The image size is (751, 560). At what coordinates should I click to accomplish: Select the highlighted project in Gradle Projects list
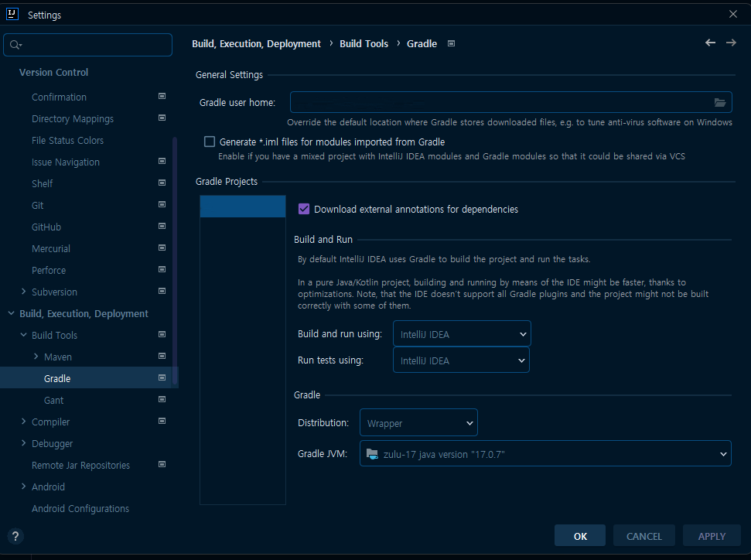click(243, 207)
